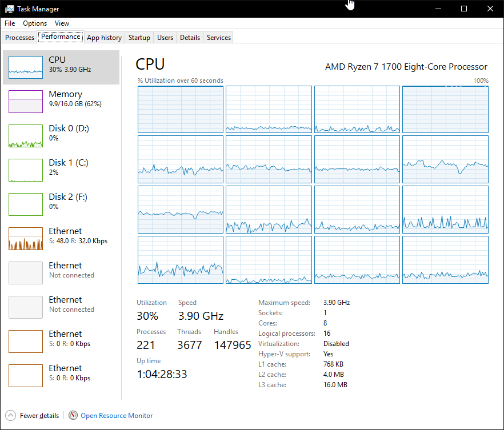Click the Maximum speed 3.90 GHz value
Viewport: 504px width, 430px height.
click(x=337, y=303)
